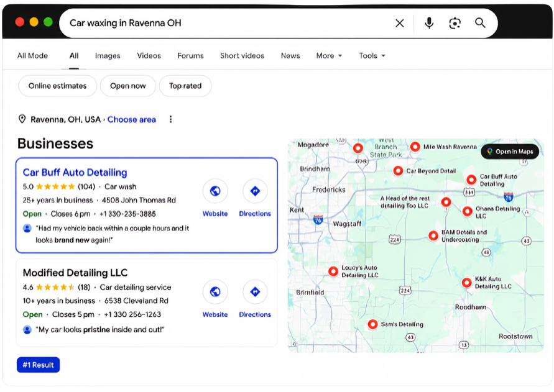Select the BAM Details and Undercoating map pin
The height and width of the screenshot is (392, 554).
[x=433, y=235]
